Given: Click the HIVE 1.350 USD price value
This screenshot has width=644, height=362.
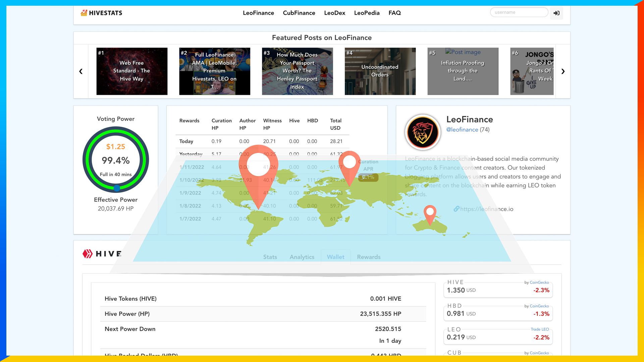Looking at the screenshot, I should 461,290.
